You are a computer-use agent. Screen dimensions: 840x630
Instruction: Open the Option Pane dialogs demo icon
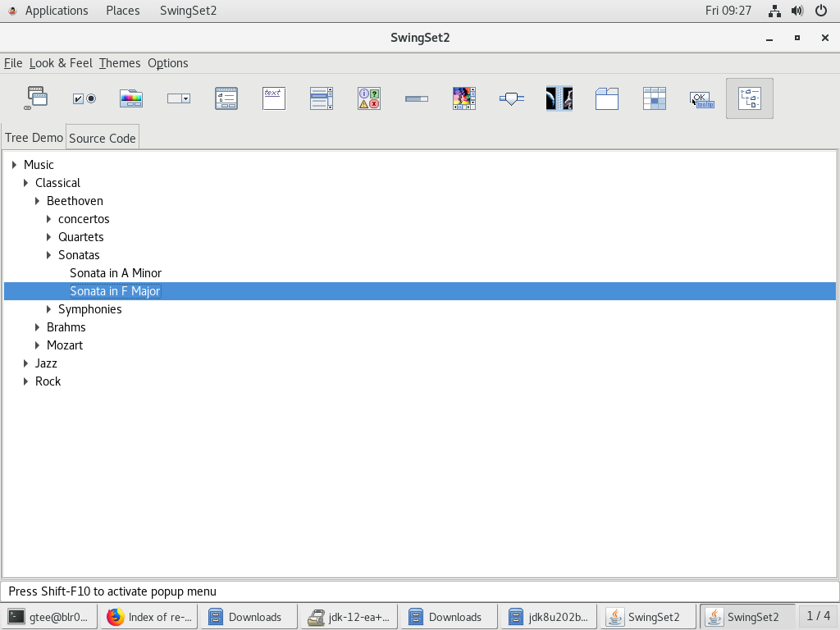tap(369, 98)
